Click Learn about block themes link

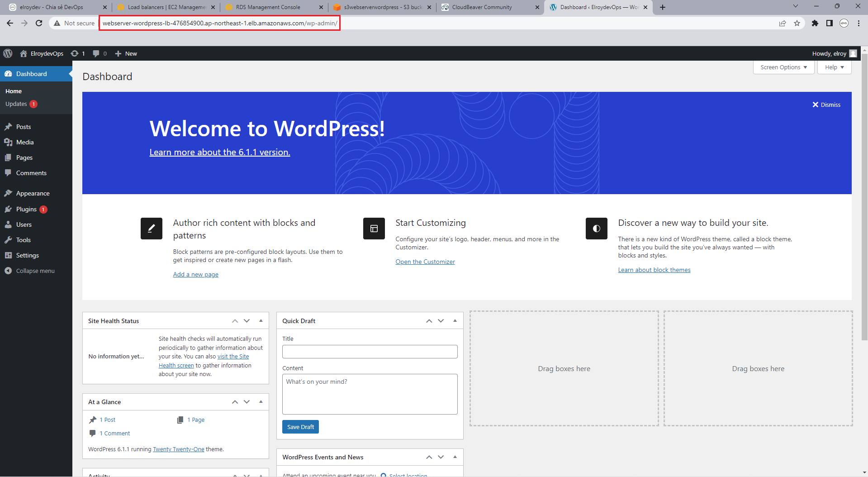pyautogui.click(x=654, y=270)
